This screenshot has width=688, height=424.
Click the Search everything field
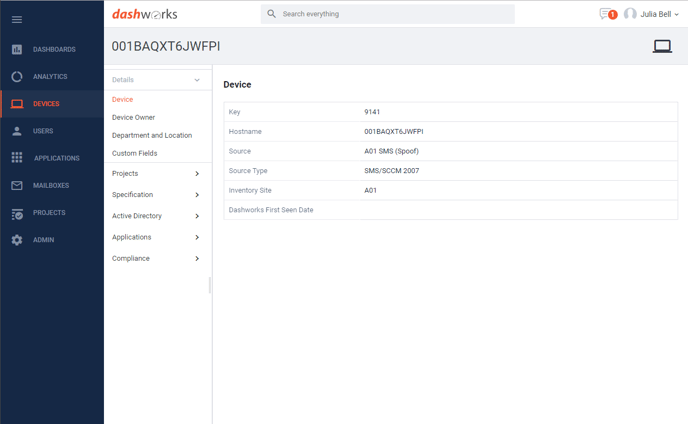pyautogui.click(x=387, y=14)
